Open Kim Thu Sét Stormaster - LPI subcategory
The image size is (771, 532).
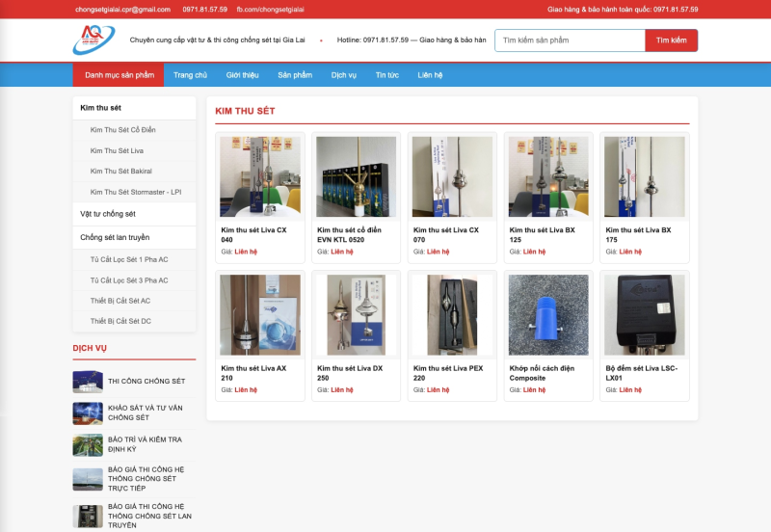tap(134, 192)
